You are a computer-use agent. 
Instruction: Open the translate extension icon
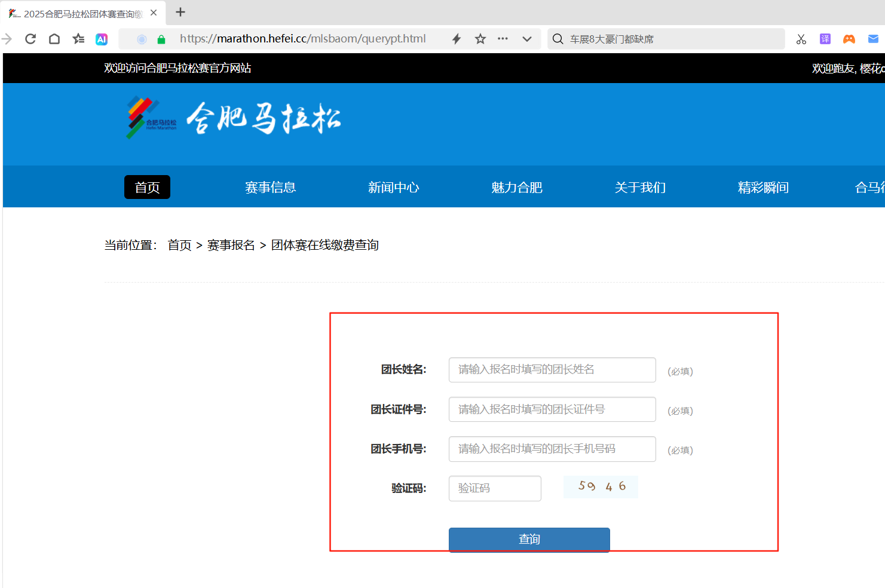click(825, 39)
